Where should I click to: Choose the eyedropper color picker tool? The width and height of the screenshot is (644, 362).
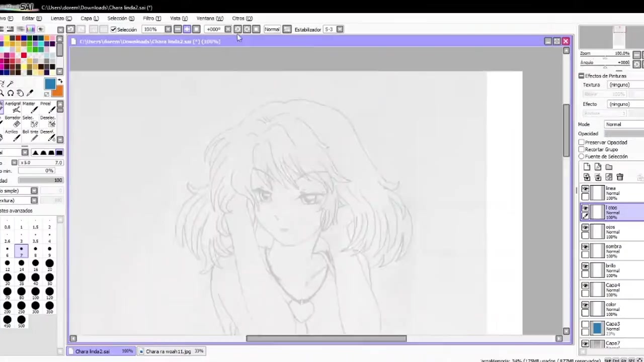pos(30,93)
